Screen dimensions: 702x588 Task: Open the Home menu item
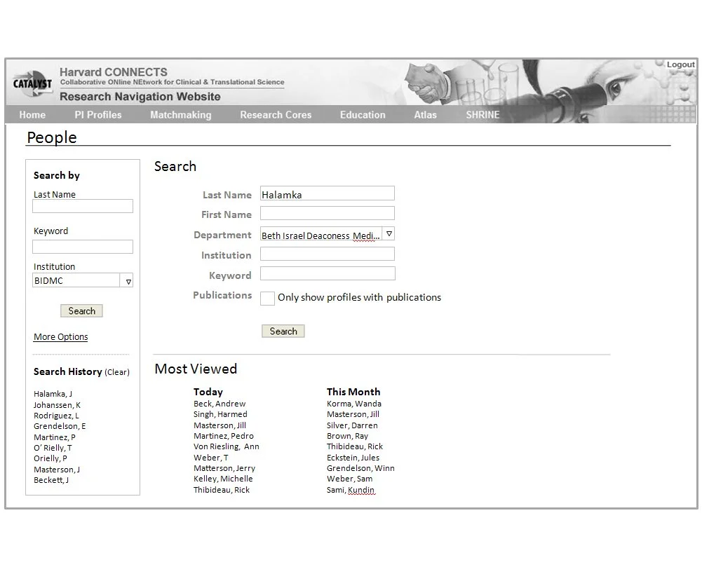click(x=32, y=115)
